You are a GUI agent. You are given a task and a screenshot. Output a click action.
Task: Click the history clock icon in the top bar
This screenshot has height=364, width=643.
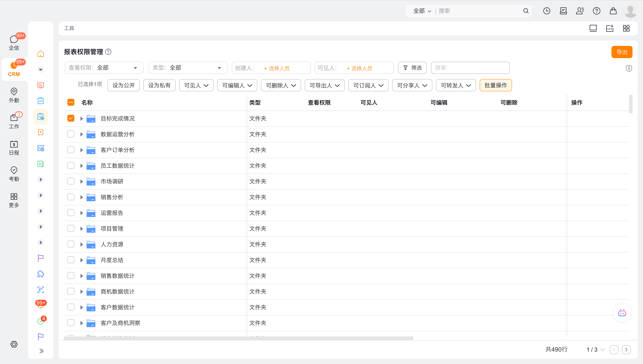547,11
